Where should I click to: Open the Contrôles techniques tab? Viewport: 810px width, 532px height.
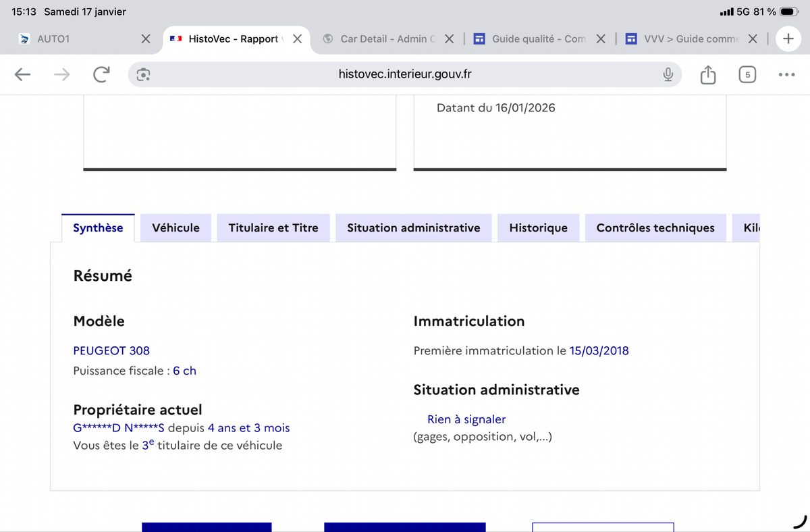[x=655, y=228]
